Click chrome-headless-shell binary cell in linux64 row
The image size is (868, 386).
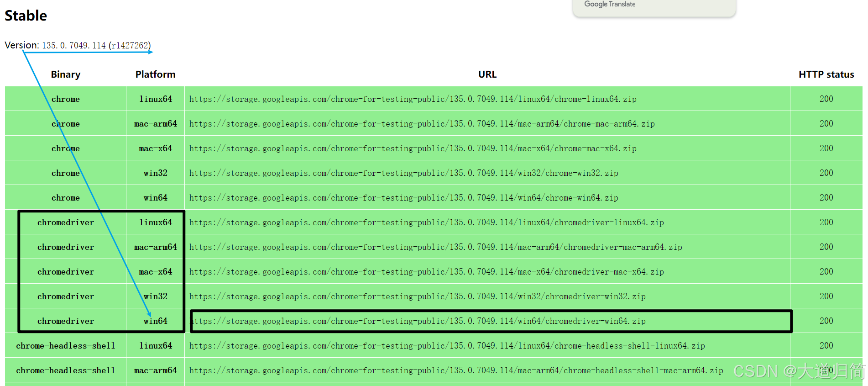pyautogui.click(x=66, y=346)
